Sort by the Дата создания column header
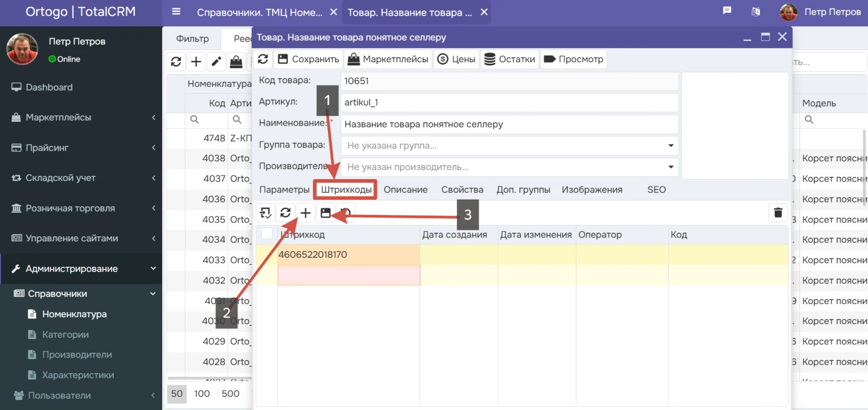 pos(459,235)
